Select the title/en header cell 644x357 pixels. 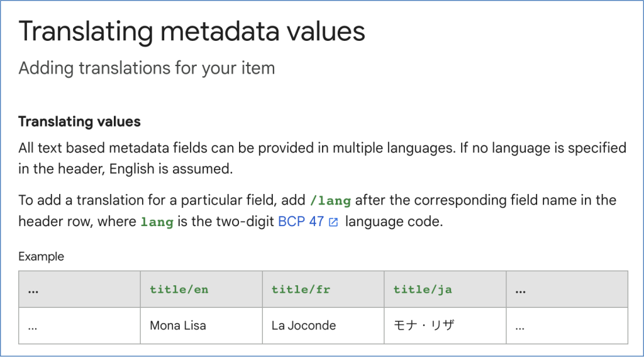point(201,289)
